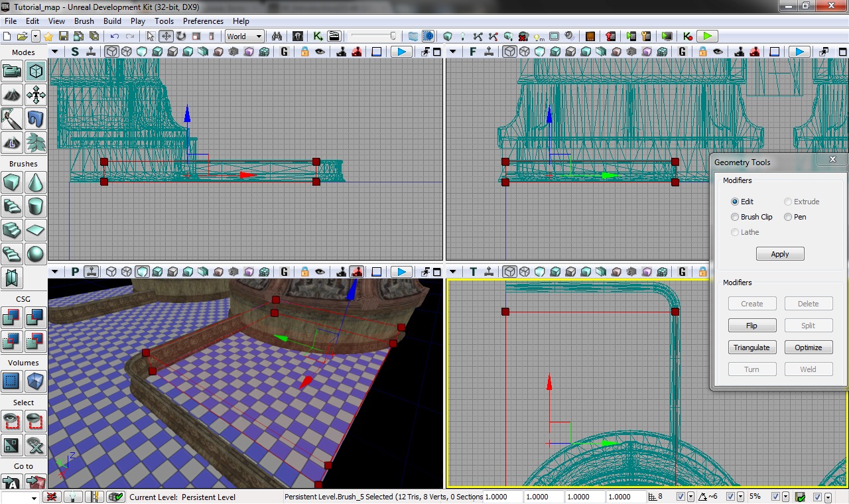Click the Apply button in Geometry Tools
Image resolution: width=849 pixels, height=504 pixels.
click(780, 254)
